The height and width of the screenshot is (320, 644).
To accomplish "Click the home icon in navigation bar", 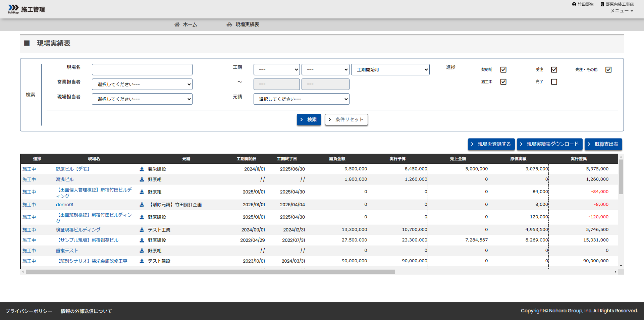I will pyautogui.click(x=177, y=24).
